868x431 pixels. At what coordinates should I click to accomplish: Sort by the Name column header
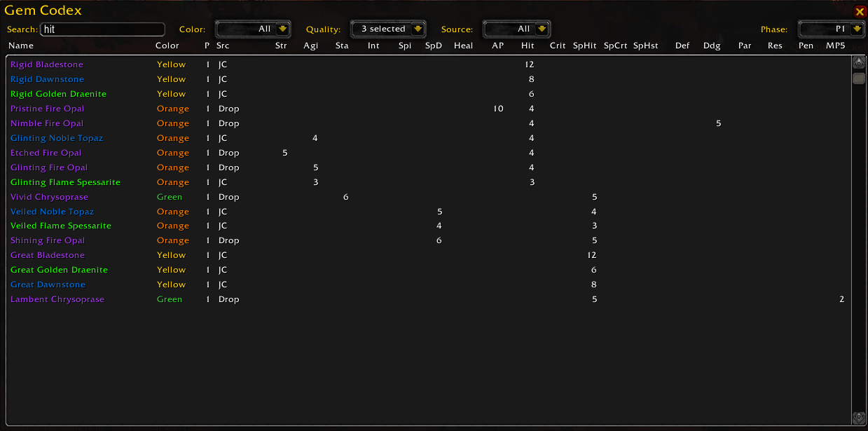coord(21,46)
